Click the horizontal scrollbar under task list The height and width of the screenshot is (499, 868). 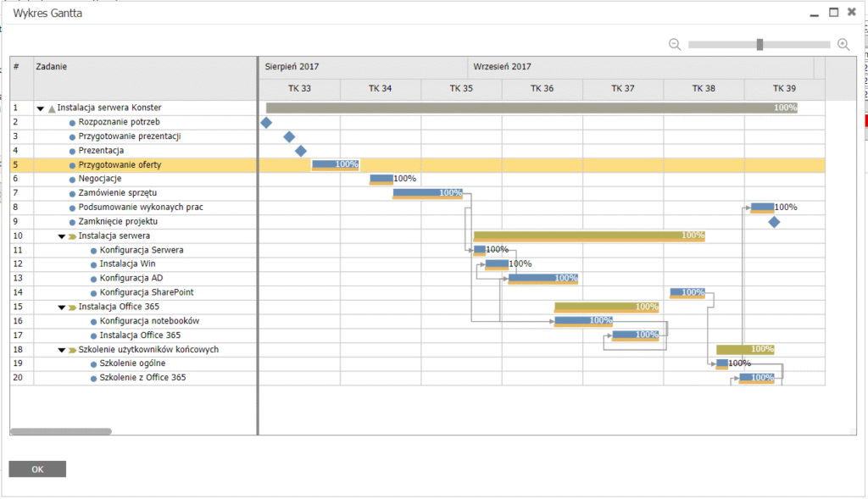pyautogui.click(x=61, y=431)
